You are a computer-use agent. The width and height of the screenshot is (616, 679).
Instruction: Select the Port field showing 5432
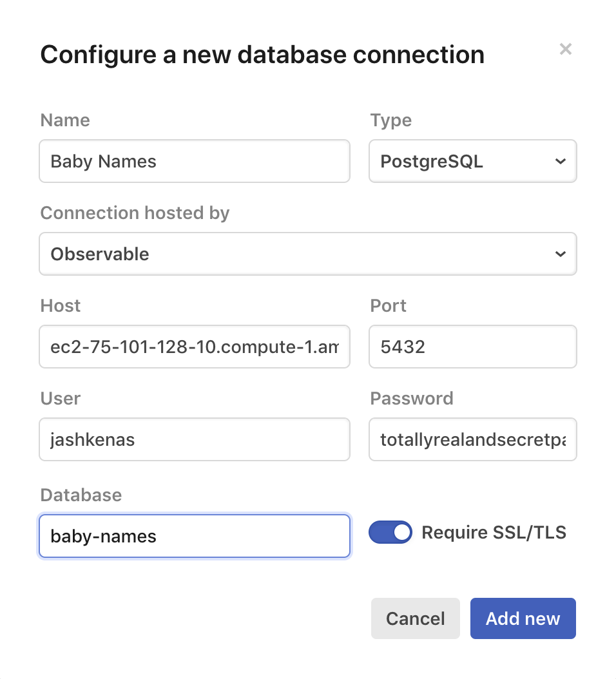[x=472, y=347]
